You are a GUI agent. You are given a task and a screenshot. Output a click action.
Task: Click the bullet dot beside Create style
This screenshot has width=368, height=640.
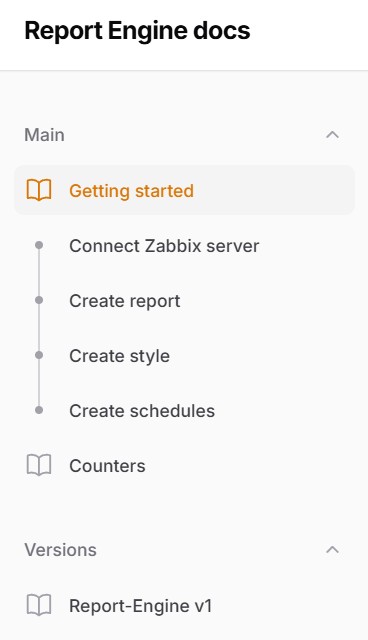pos(39,355)
